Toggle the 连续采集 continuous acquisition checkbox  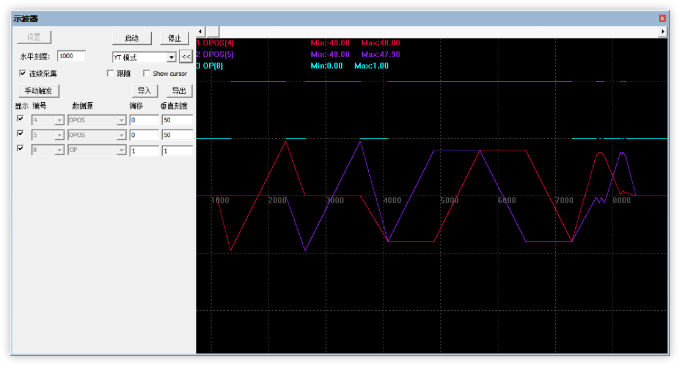point(22,73)
